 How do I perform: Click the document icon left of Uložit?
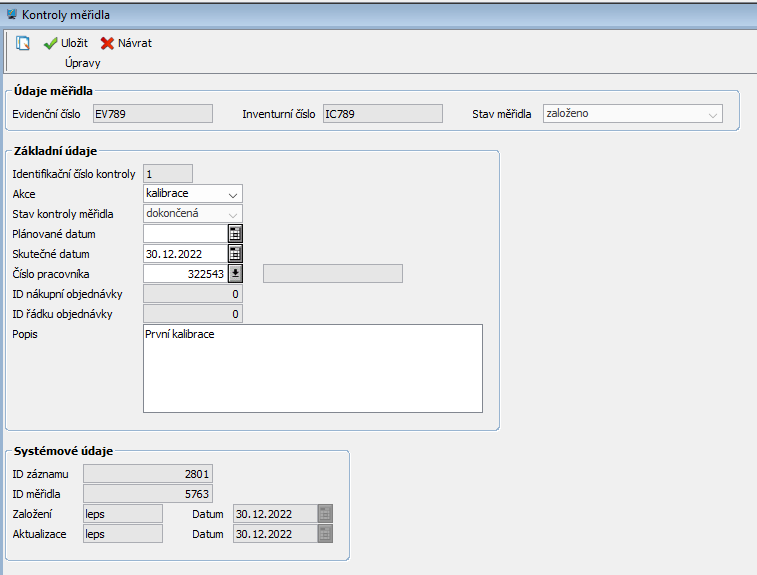point(23,43)
